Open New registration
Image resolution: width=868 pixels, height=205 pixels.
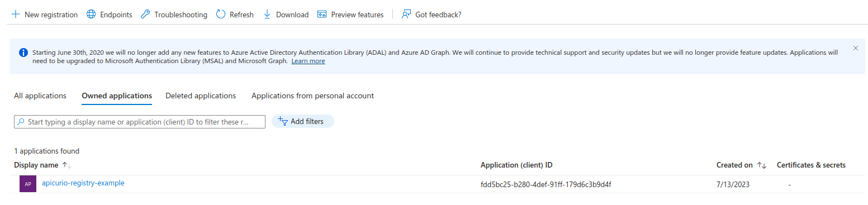[45, 15]
